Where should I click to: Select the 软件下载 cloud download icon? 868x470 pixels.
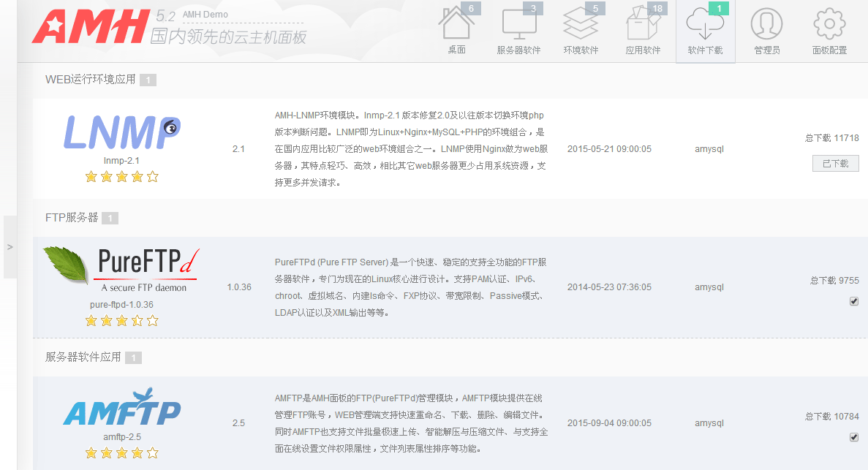point(705,25)
